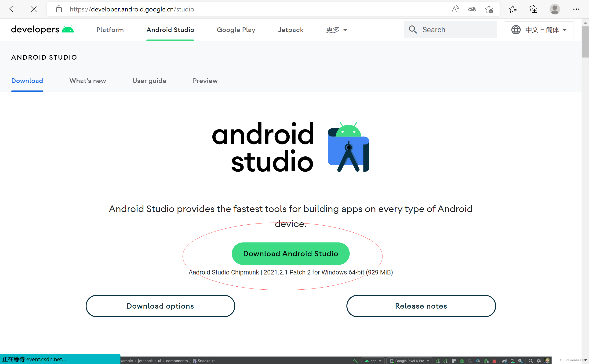
Task: Click the page vertical scrollbar thumb
Action: click(x=585, y=42)
